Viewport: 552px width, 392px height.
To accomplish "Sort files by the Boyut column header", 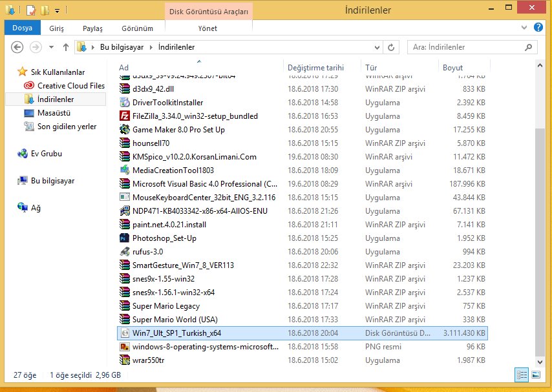I will (x=452, y=68).
